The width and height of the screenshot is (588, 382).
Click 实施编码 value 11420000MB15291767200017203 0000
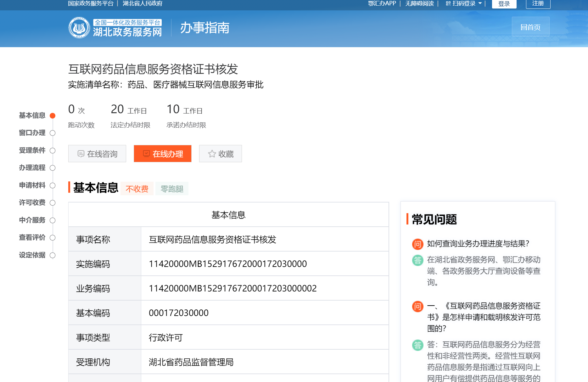[228, 264]
